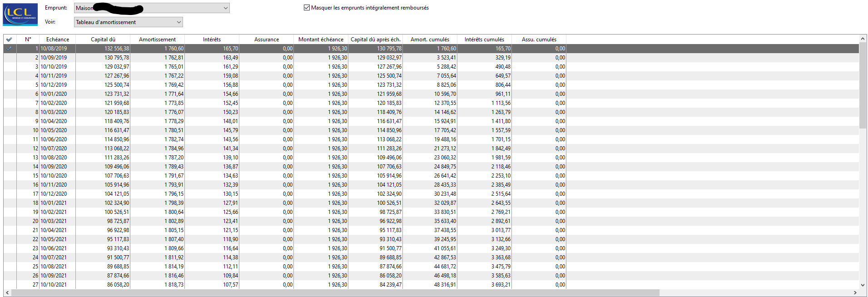
Task: Click the checkmark icon on row 1
Action: [x=9, y=49]
